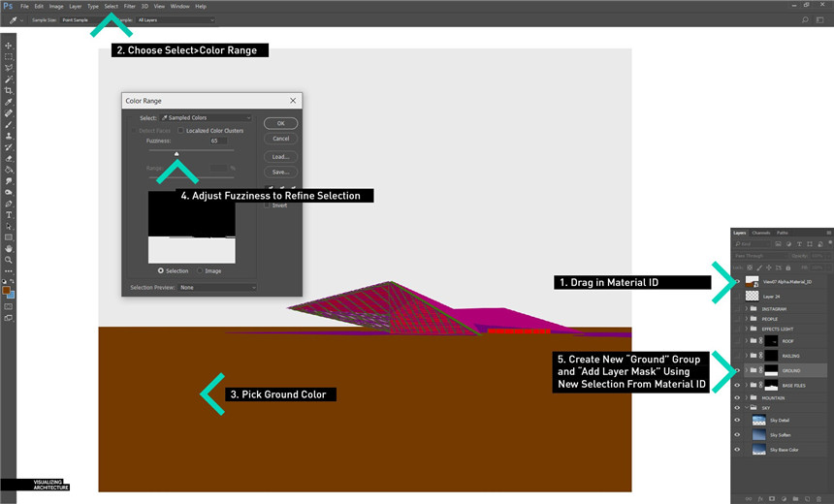Hide the Sky Detail layer
The height and width of the screenshot is (504, 834).
pyautogui.click(x=738, y=421)
